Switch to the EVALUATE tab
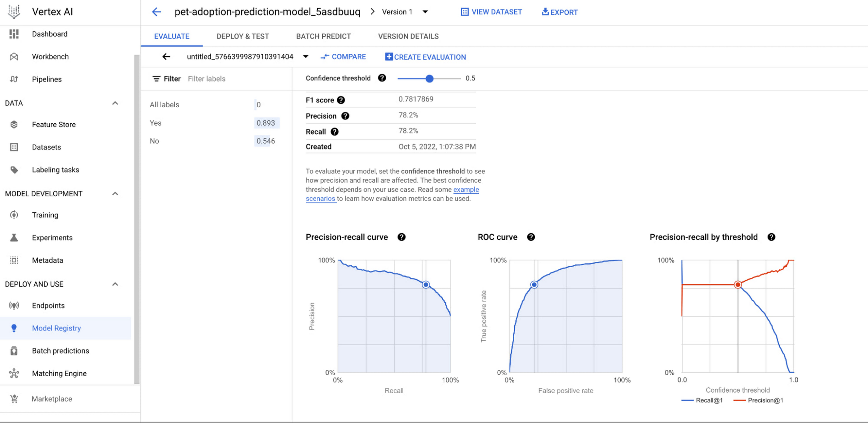 171,36
